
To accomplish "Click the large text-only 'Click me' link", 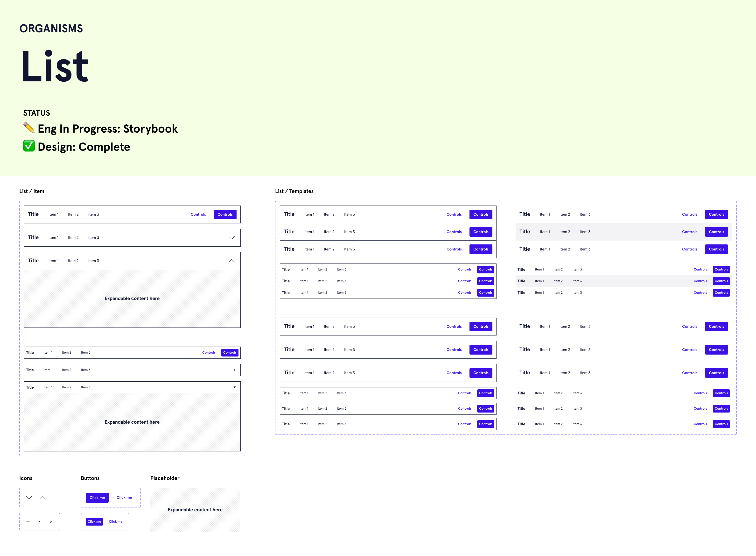I will click(124, 498).
